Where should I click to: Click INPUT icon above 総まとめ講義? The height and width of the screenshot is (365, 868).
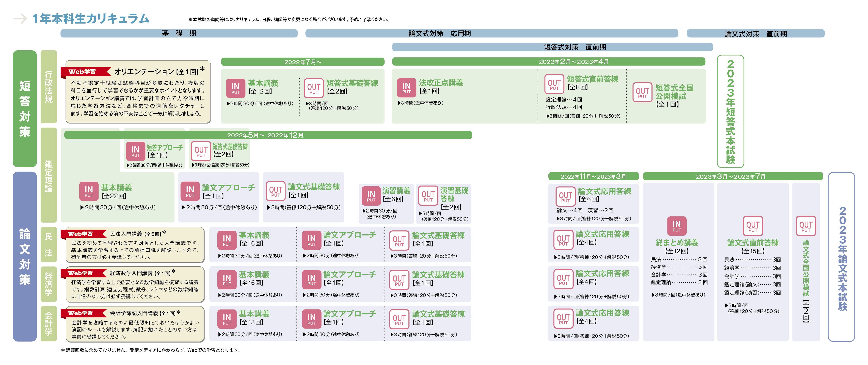click(x=677, y=226)
